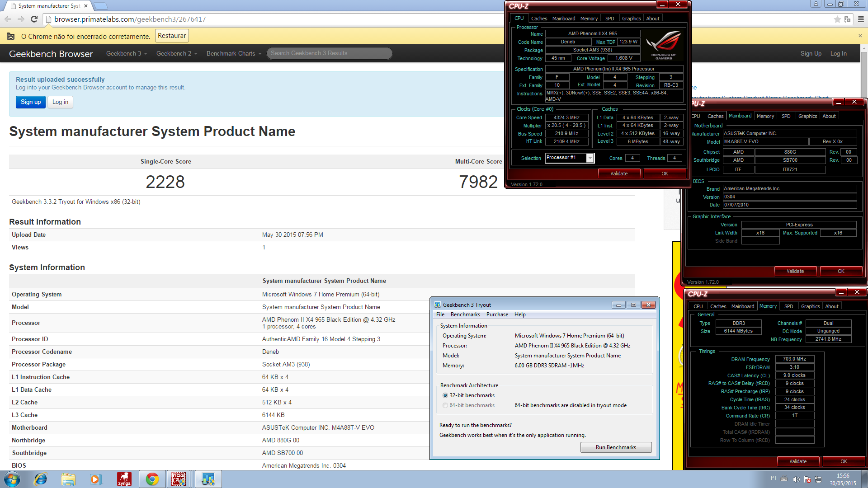This screenshot has width=868, height=488.
Task: Switch to Chrome via the taskbar icon
Action: pyautogui.click(x=152, y=479)
